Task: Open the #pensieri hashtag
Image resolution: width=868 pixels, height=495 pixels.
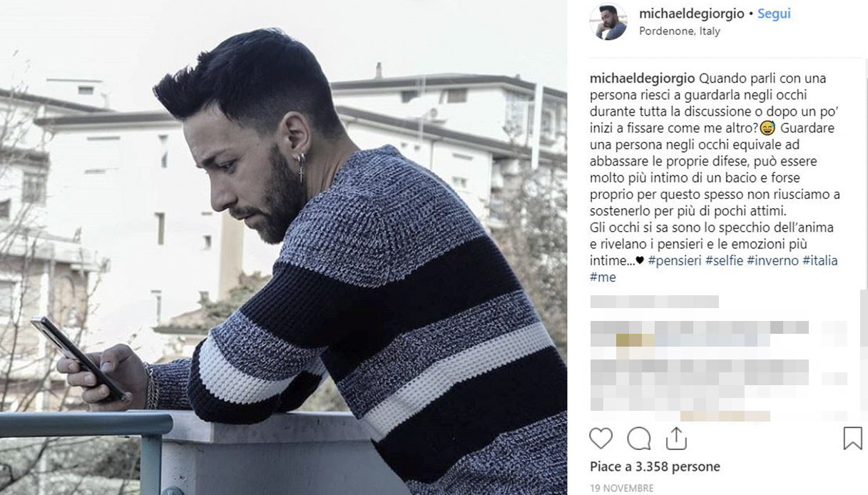Action: [x=675, y=260]
